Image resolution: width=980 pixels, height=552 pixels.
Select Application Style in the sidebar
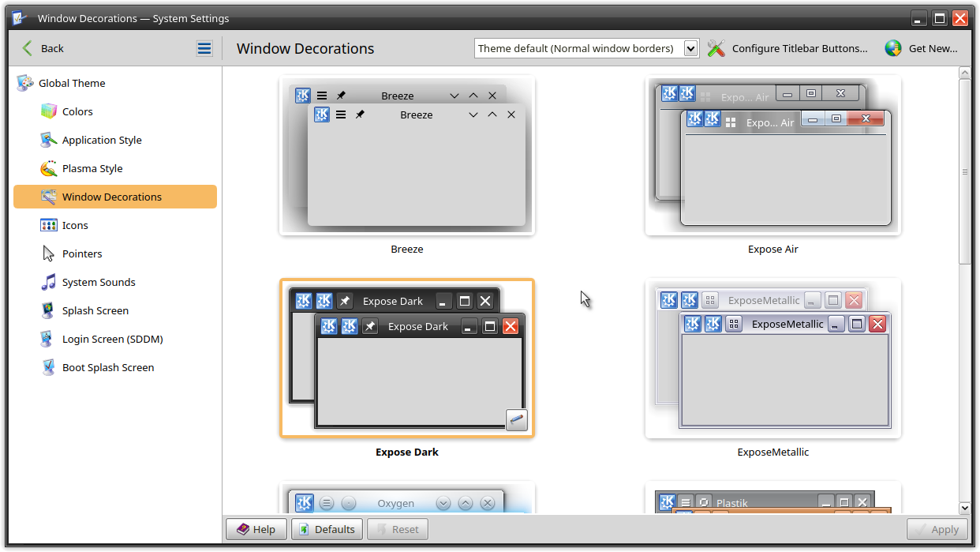click(115, 140)
